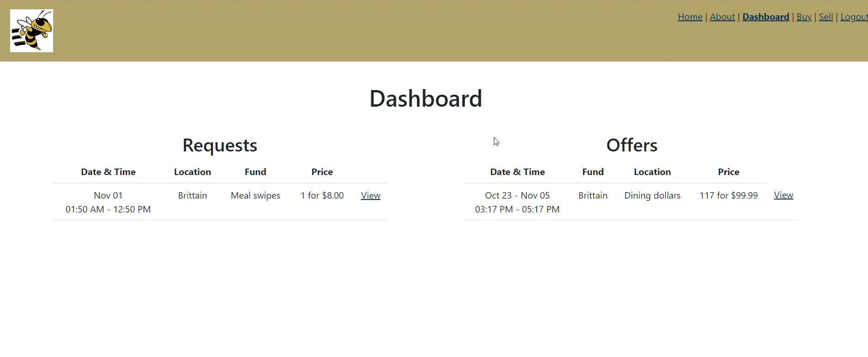
Task: View the Dining dollars offer
Action: coord(783,195)
